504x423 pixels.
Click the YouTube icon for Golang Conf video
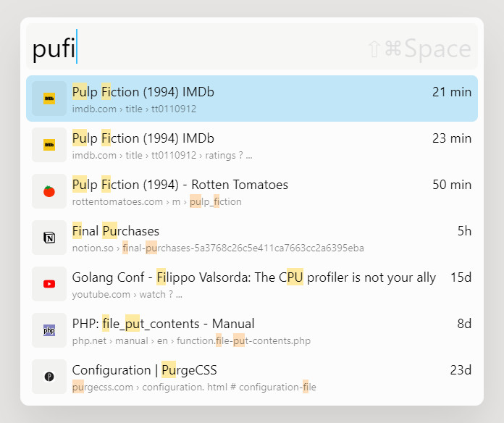click(x=49, y=284)
